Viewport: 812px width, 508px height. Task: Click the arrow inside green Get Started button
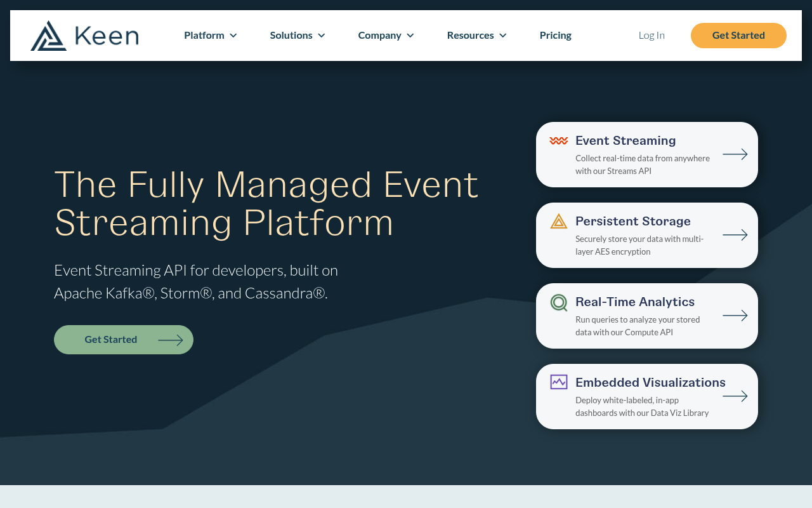pyautogui.click(x=171, y=340)
